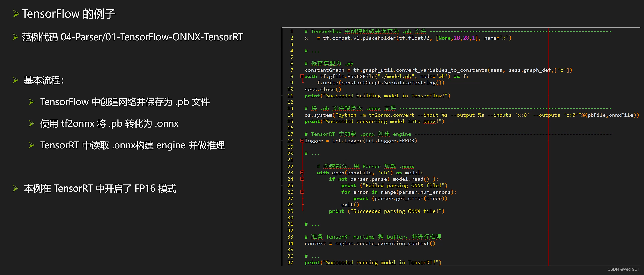The width and height of the screenshot is (644, 275).
Task: Click 'print (parser.get_error(error))' line
Action: (400, 198)
